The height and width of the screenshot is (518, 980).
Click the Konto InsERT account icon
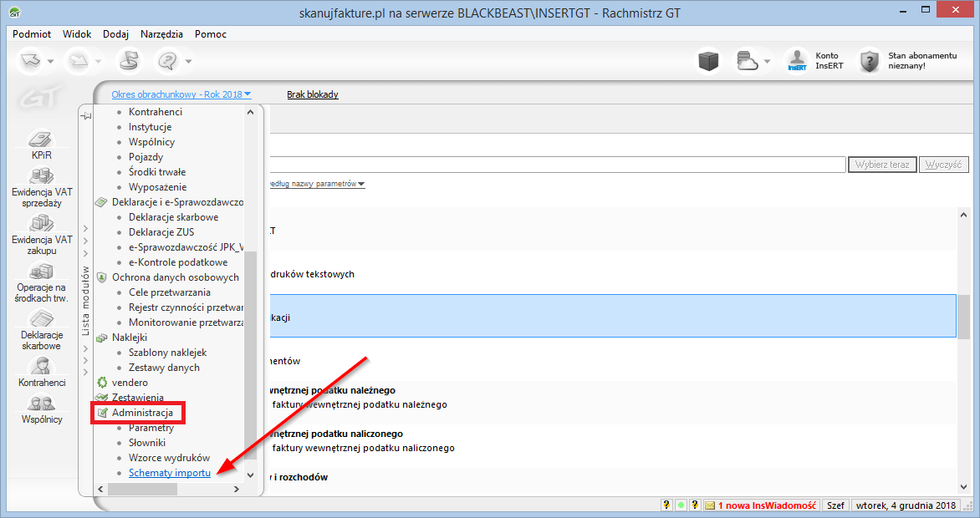(x=796, y=58)
